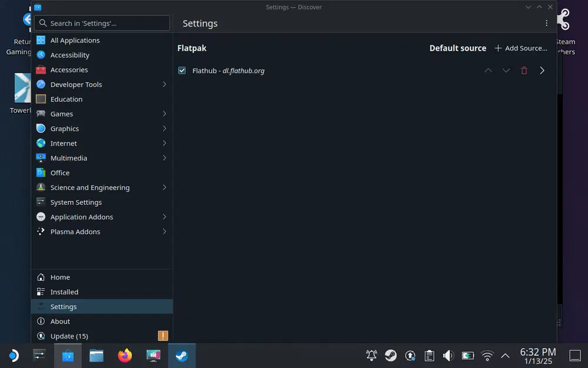Image resolution: width=588 pixels, height=368 pixels.
Task: Expand the Internet submenu arrow
Action: point(164,143)
